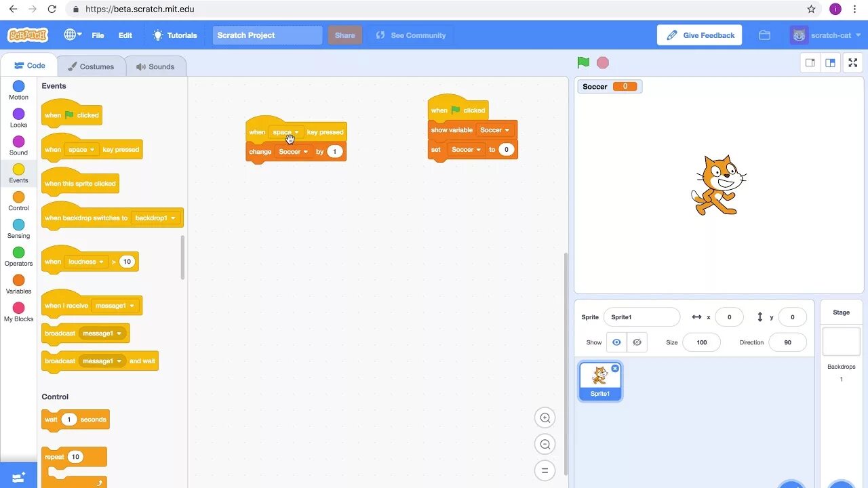
Task: Click the red stop sign button
Action: click(603, 62)
